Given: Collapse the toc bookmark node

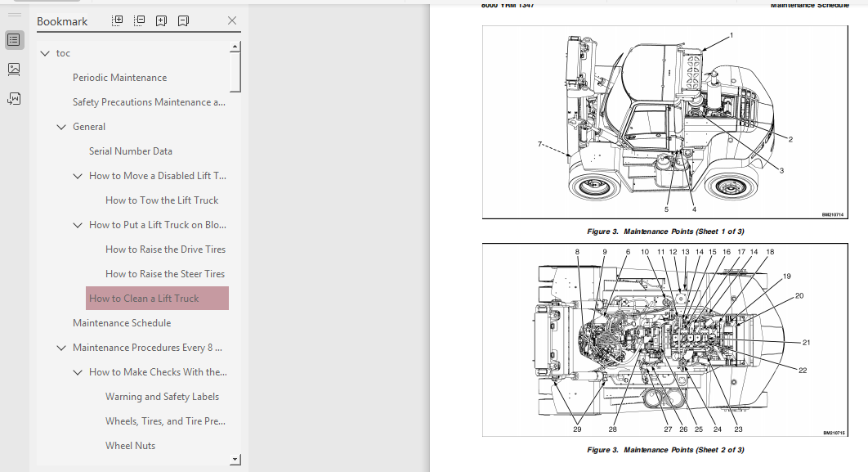Looking at the screenshot, I should pyautogui.click(x=45, y=53).
